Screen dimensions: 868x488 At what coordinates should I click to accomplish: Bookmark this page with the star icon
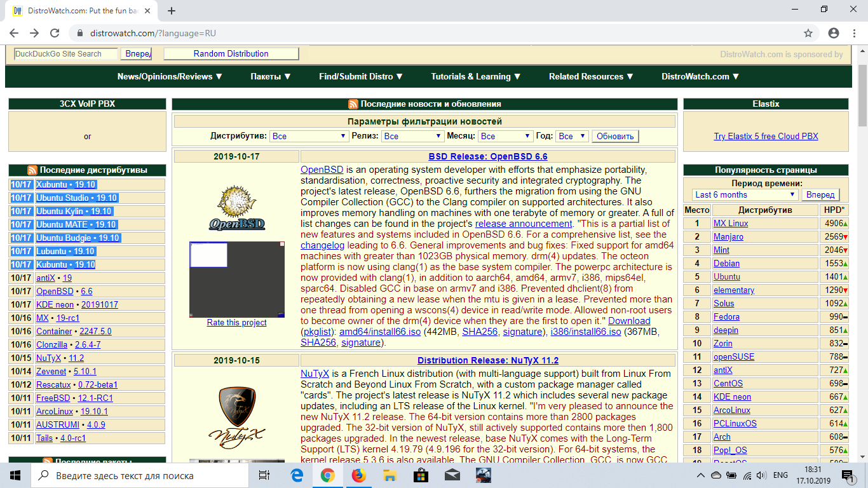click(x=808, y=33)
